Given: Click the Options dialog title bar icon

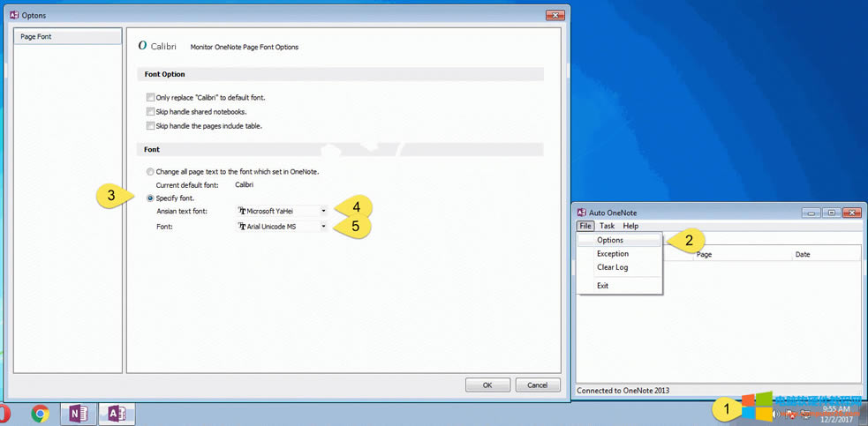Looking at the screenshot, I should click(15, 16).
